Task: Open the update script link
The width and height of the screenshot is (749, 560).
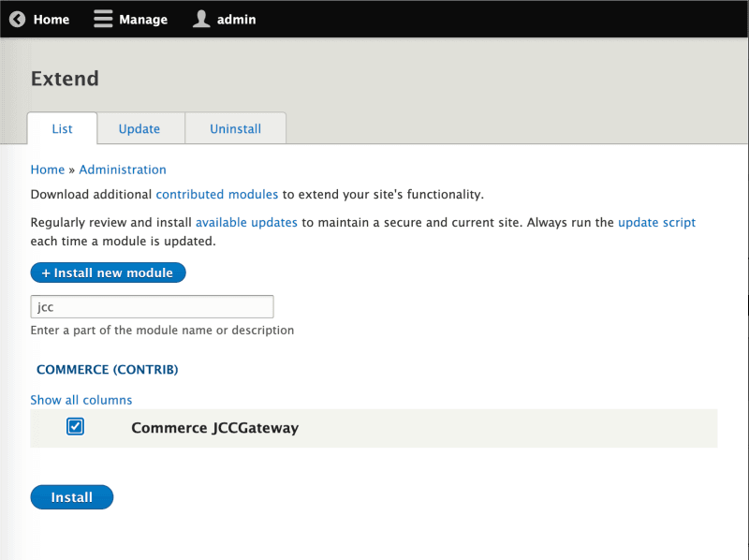Action: coord(656,223)
